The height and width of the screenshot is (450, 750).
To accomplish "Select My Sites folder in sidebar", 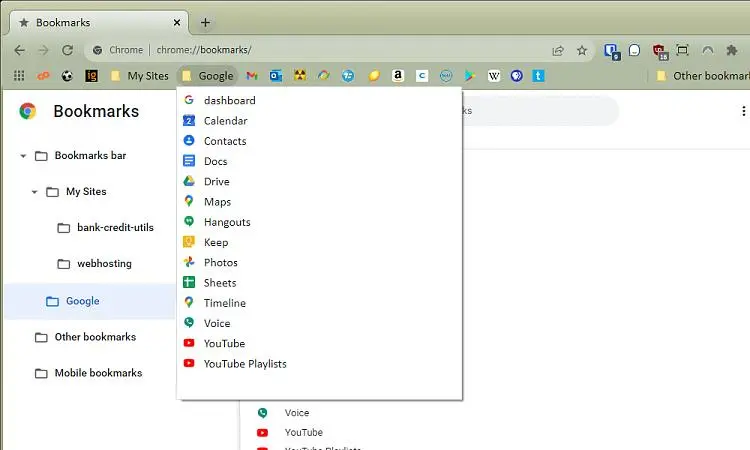I will click(77, 192).
